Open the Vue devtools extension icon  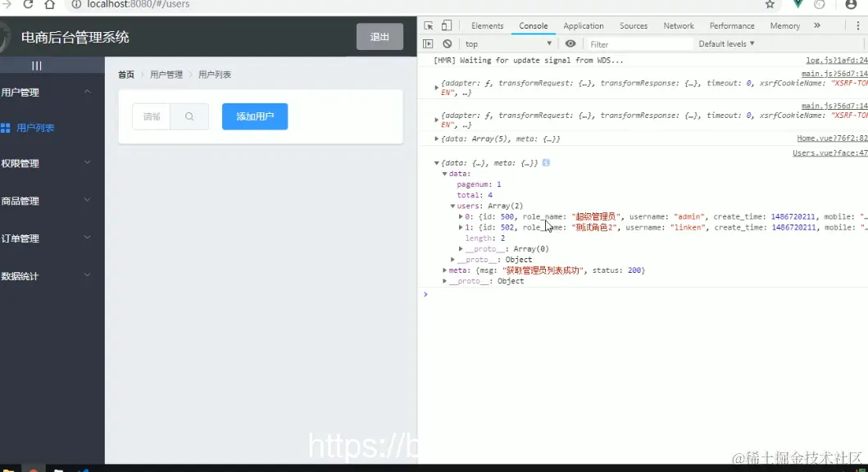pos(798,4)
